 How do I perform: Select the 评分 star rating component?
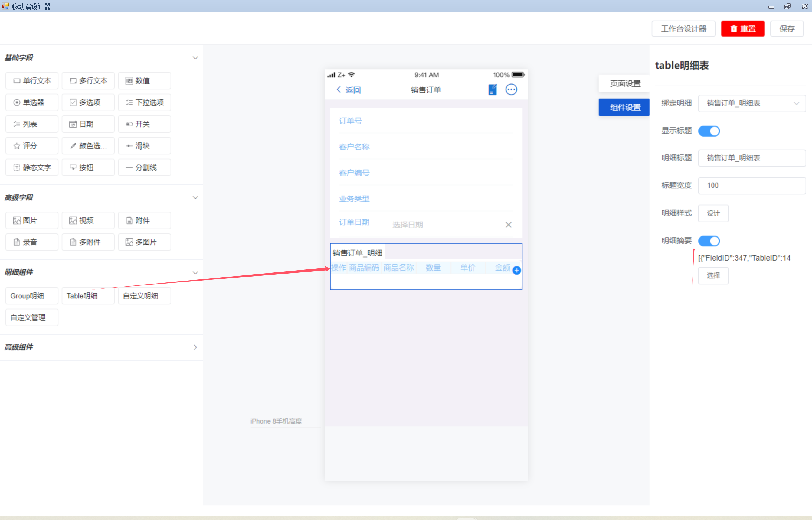click(32, 146)
